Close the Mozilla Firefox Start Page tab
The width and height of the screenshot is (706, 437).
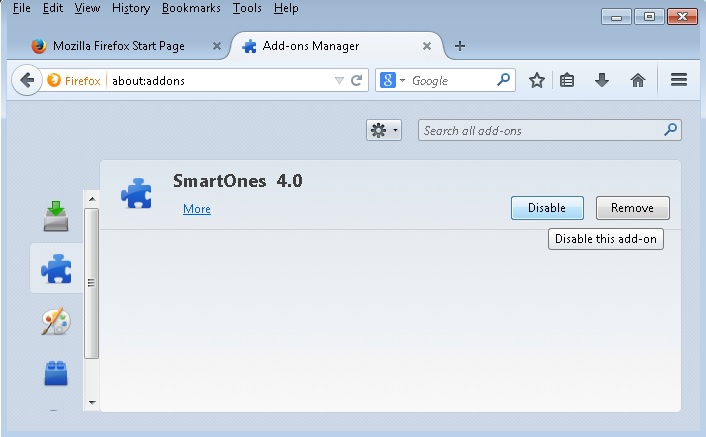tap(217, 46)
